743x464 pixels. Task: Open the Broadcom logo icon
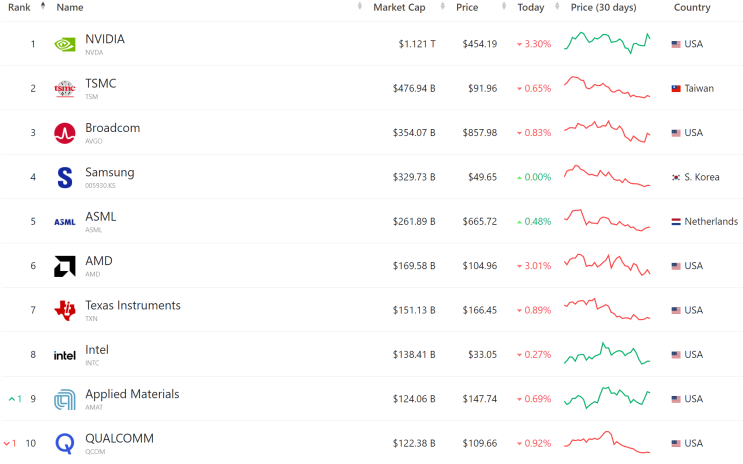(x=64, y=133)
